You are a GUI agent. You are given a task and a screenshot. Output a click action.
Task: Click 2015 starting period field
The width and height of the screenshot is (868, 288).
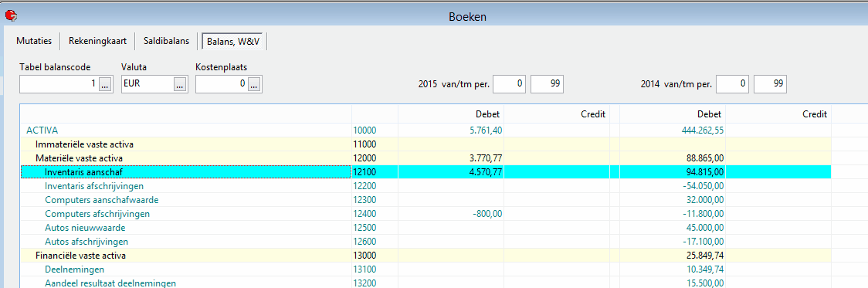(x=509, y=84)
